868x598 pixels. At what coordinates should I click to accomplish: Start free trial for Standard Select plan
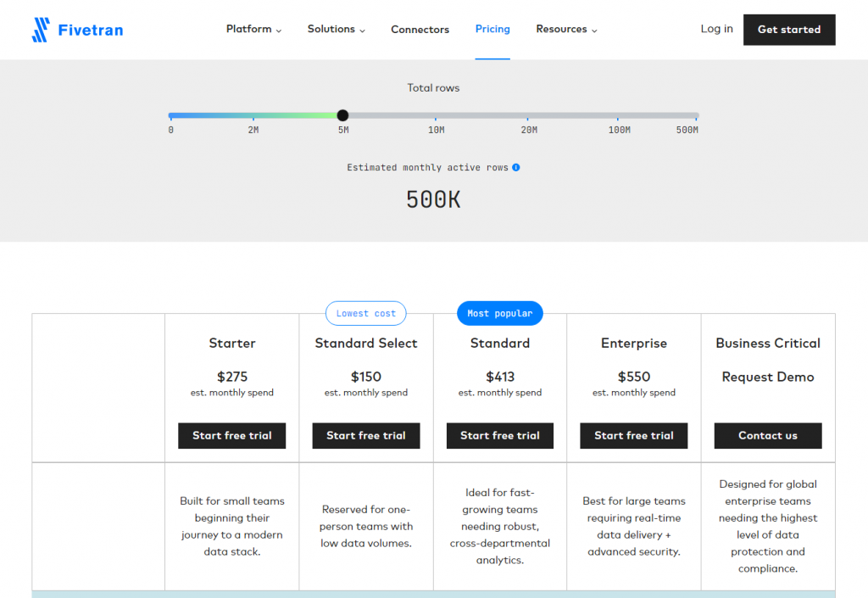pos(366,436)
